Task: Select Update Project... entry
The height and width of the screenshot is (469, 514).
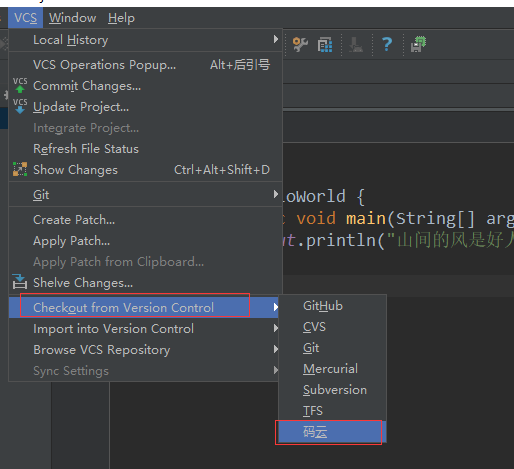Action: pos(145,107)
